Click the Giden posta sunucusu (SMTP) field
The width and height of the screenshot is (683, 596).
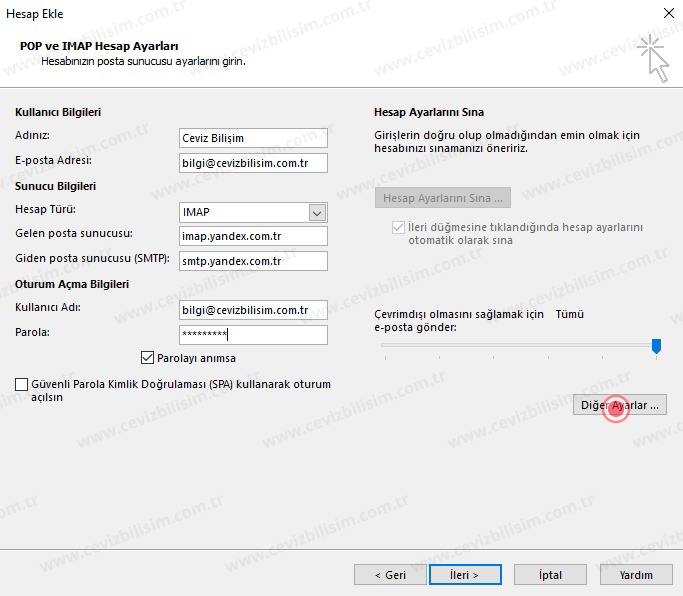coord(253,261)
